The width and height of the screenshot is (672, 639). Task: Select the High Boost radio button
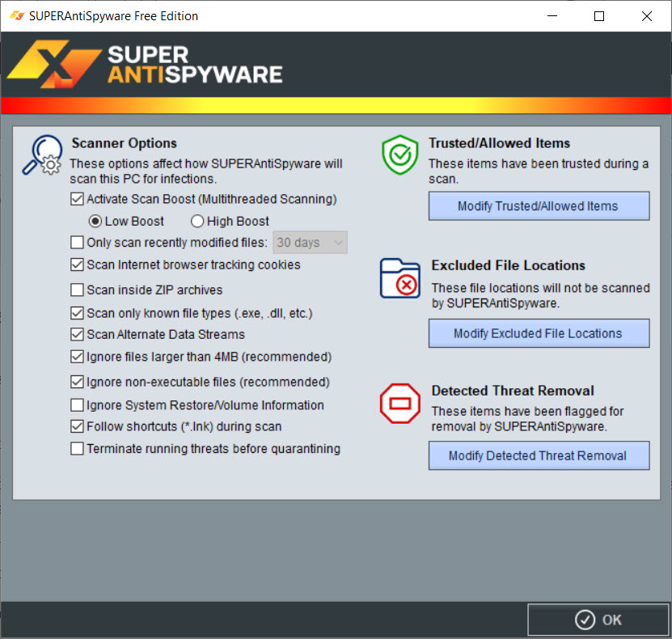tap(197, 221)
